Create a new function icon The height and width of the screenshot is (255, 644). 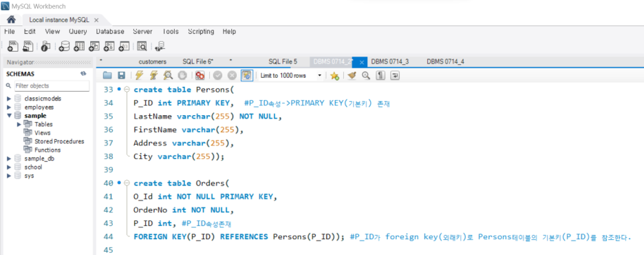[124, 46]
